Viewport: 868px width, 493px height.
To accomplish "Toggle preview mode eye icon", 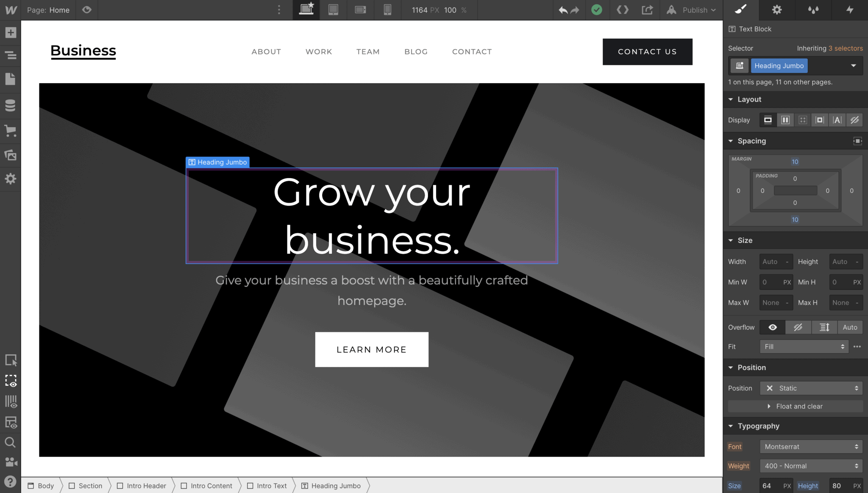I will click(x=87, y=10).
